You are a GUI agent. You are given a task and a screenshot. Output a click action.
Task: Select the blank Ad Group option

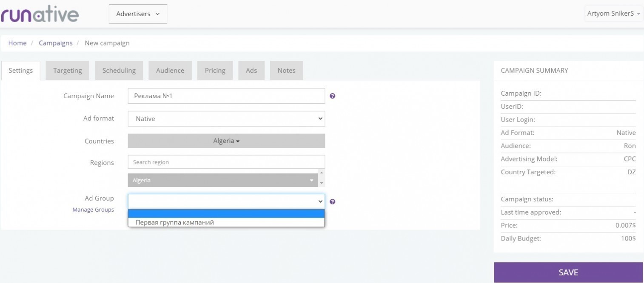point(226,214)
